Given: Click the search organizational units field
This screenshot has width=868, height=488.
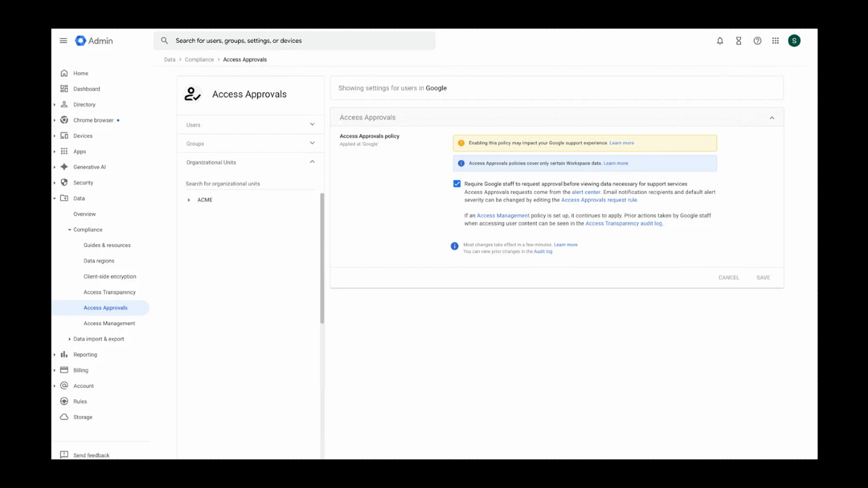Looking at the screenshot, I should tap(250, 184).
